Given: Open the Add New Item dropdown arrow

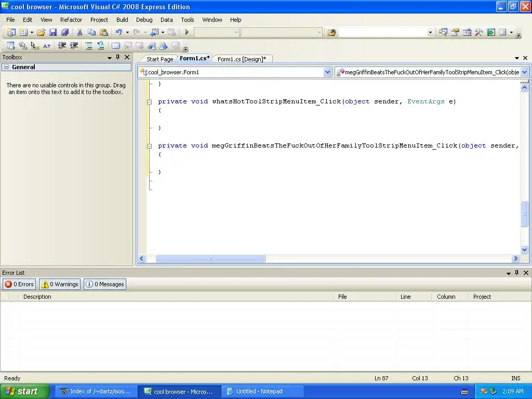Looking at the screenshot, I should point(32,33).
